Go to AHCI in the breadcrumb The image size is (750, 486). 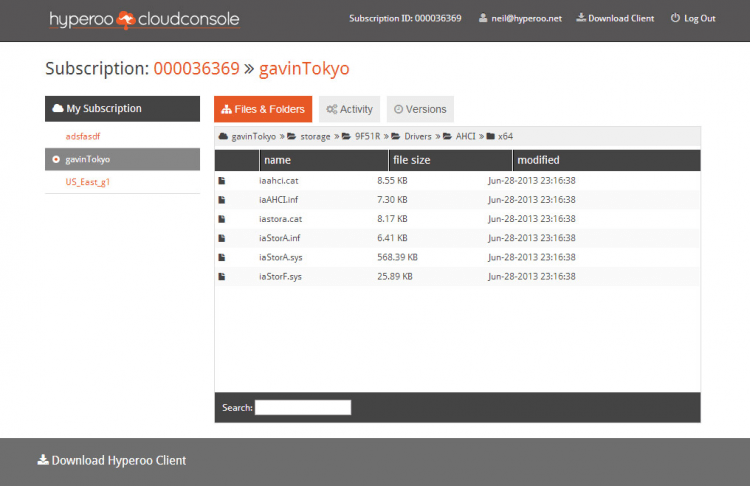point(465,136)
